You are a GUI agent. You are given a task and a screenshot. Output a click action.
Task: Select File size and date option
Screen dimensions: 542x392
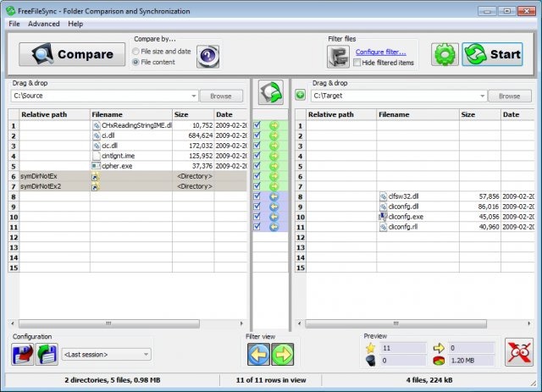(x=136, y=52)
